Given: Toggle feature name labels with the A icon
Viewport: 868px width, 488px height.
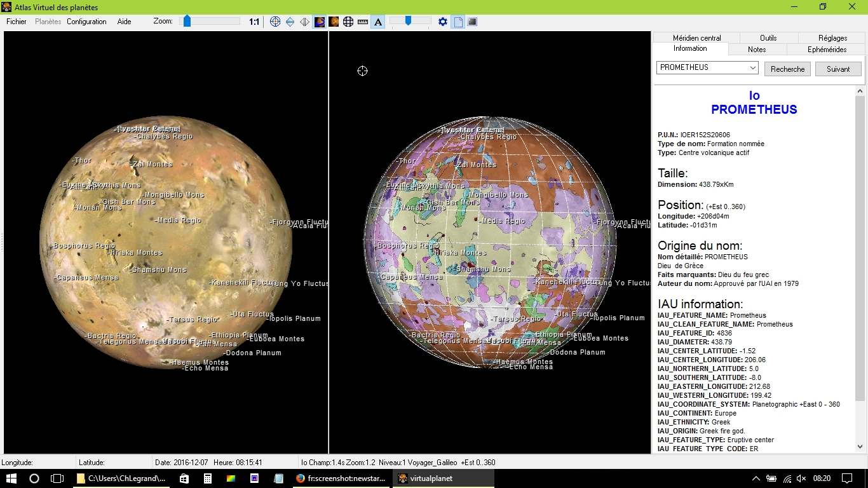Looking at the screenshot, I should (x=378, y=22).
